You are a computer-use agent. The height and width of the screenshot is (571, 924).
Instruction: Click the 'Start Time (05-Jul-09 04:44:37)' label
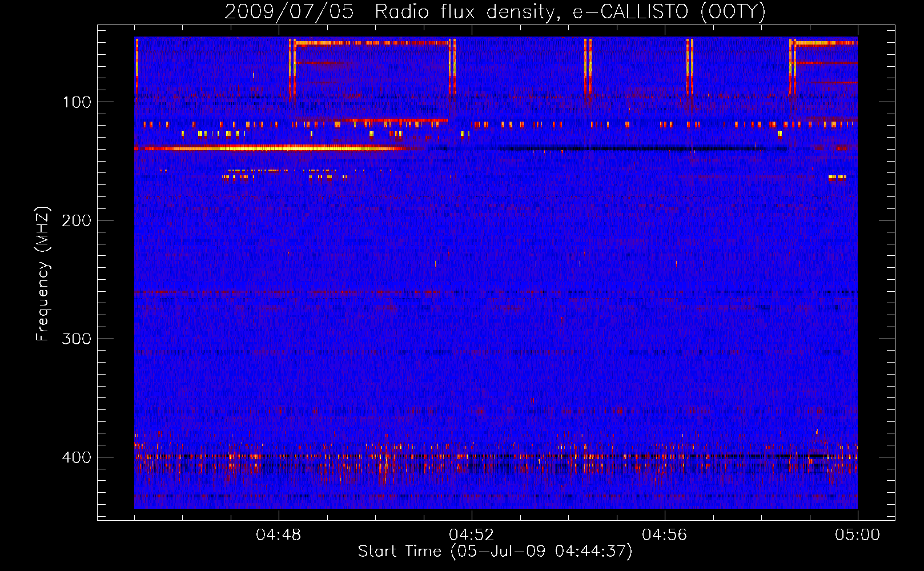point(495,552)
